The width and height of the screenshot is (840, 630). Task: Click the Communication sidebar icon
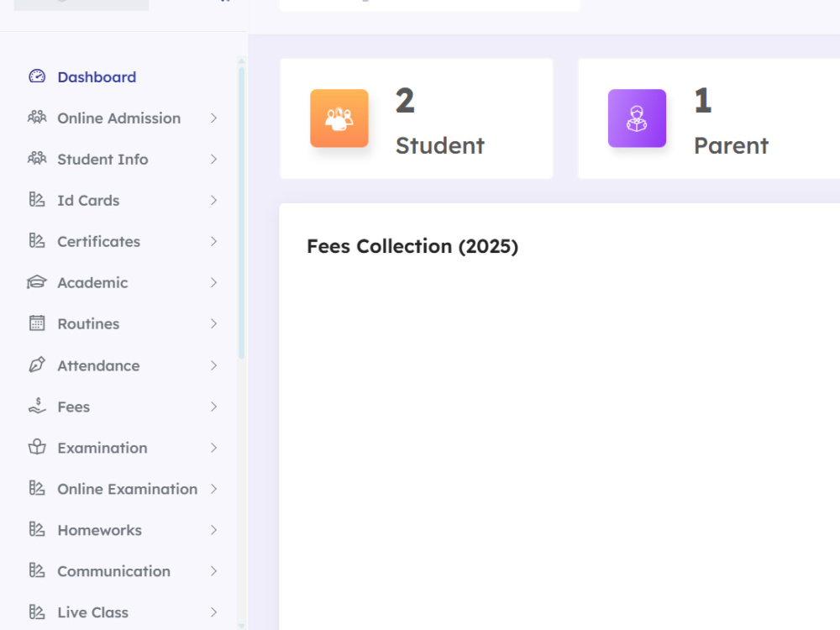[x=37, y=571]
